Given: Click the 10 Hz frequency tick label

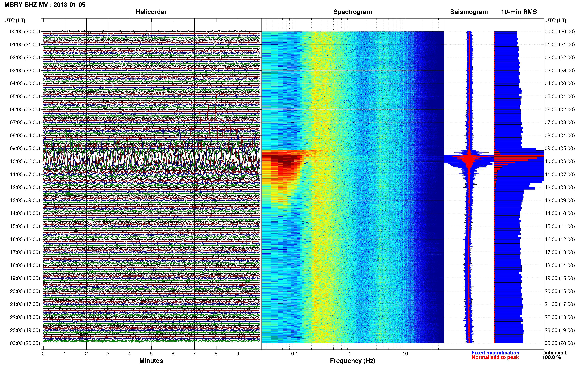Looking at the screenshot, I should pos(405,354).
